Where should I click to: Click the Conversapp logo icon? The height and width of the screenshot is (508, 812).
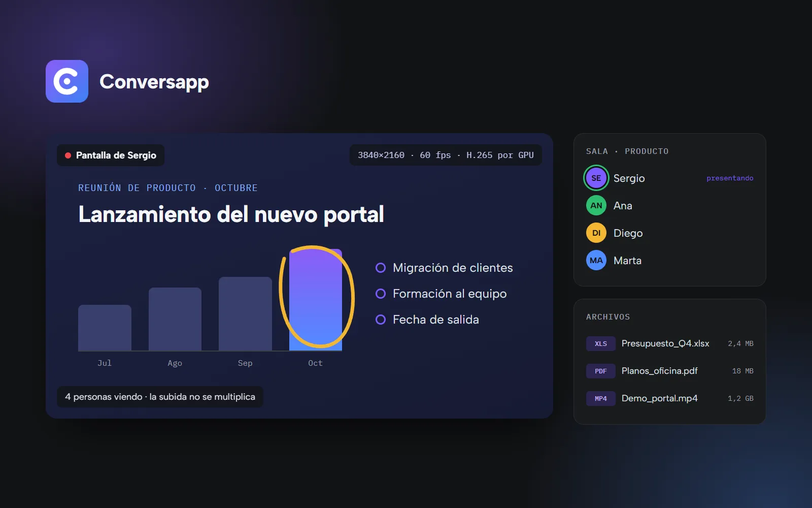(x=67, y=81)
